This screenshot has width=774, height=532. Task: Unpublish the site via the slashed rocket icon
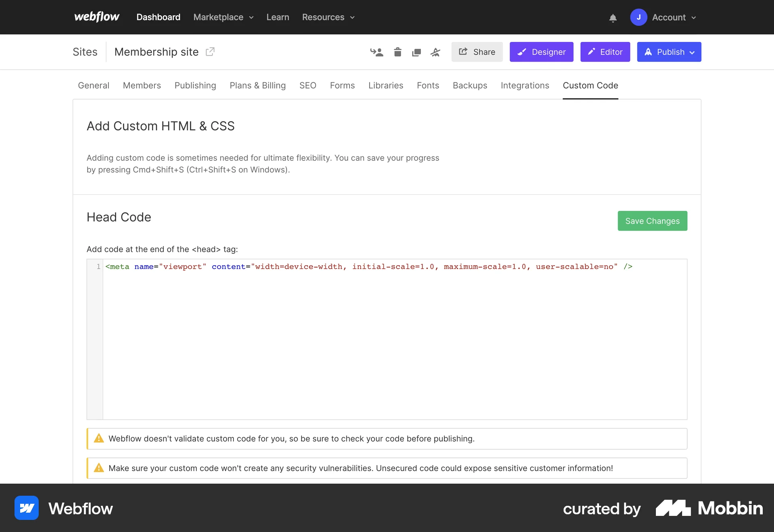point(435,52)
